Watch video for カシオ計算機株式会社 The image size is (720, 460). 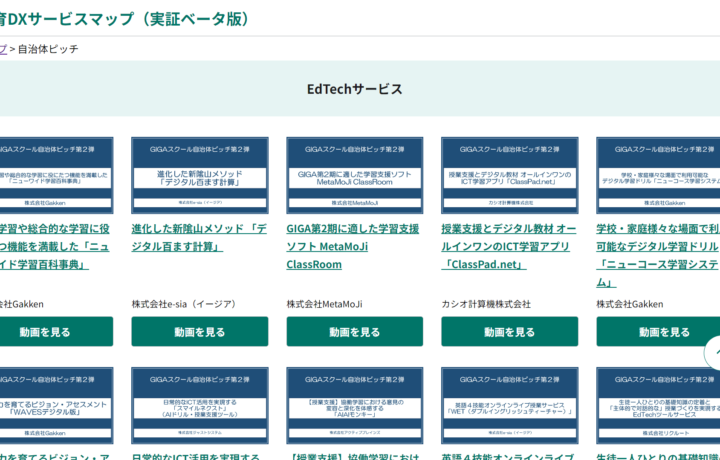click(x=510, y=331)
